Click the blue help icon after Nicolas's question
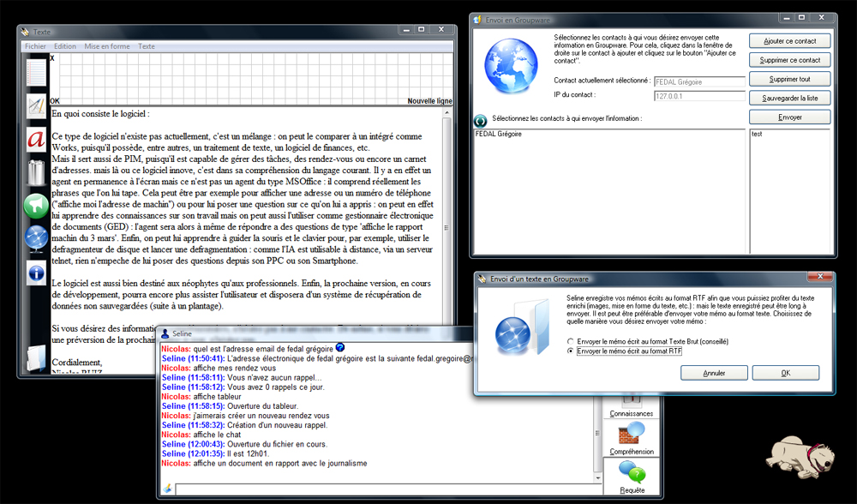The height and width of the screenshot is (504, 857). [340, 348]
